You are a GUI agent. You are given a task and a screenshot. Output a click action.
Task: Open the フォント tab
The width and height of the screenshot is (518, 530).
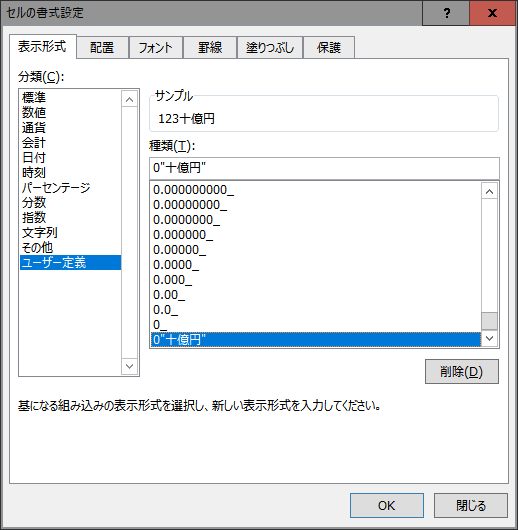tap(156, 47)
